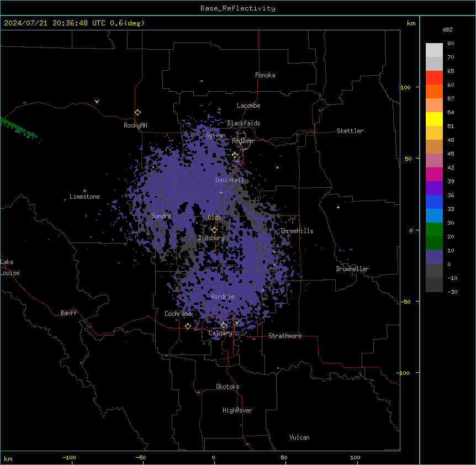Click the Lacombe city label
The width and height of the screenshot is (476, 465).
[x=248, y=105]
